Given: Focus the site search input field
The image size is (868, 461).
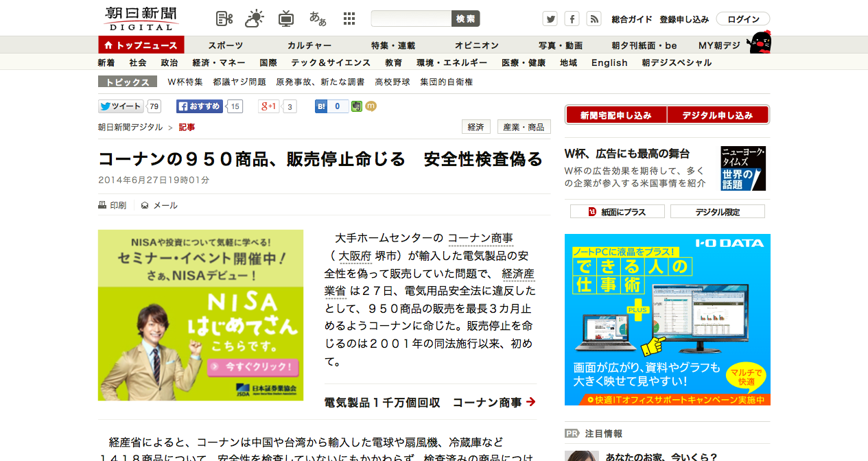Looking at the screenshot, I should click(411, 19).
